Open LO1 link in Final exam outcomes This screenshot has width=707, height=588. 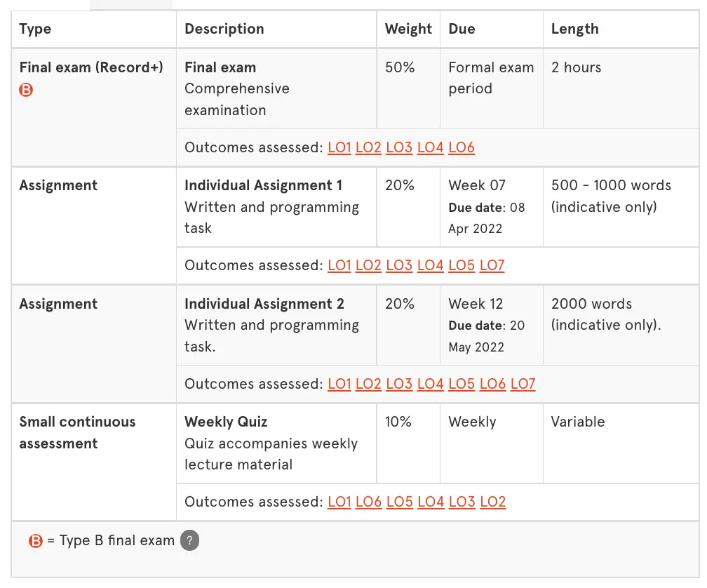tap(339, 147)
